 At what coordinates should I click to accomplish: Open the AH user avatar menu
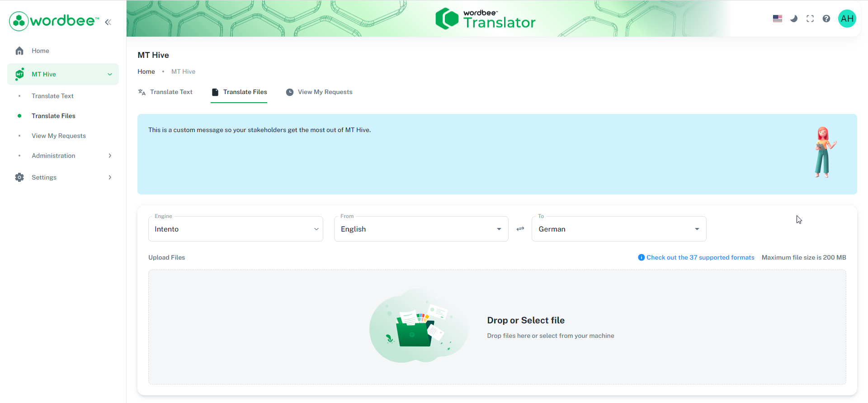(847, 19)
